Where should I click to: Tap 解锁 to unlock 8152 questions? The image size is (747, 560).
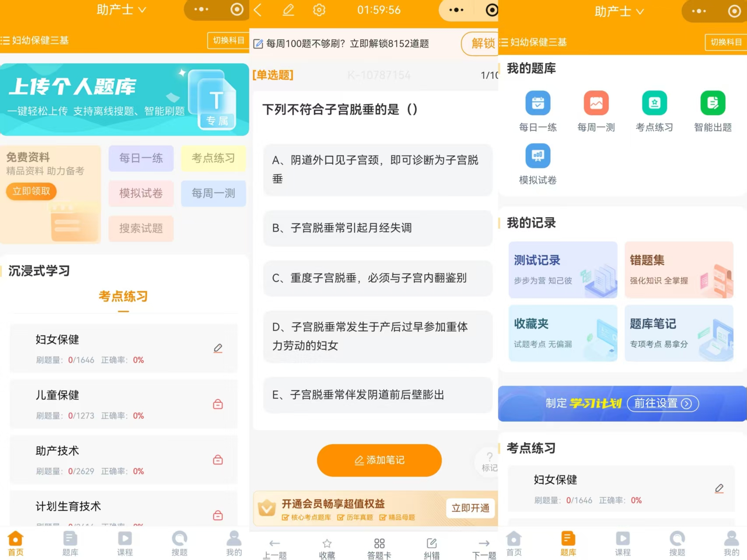click(480, 43)
